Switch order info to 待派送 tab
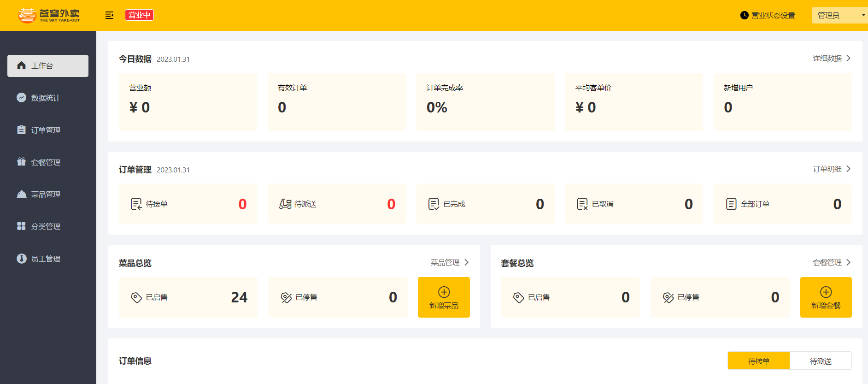The width and height of the screenshot is (868, 384). pyautogui.click(x=821, y=361)
